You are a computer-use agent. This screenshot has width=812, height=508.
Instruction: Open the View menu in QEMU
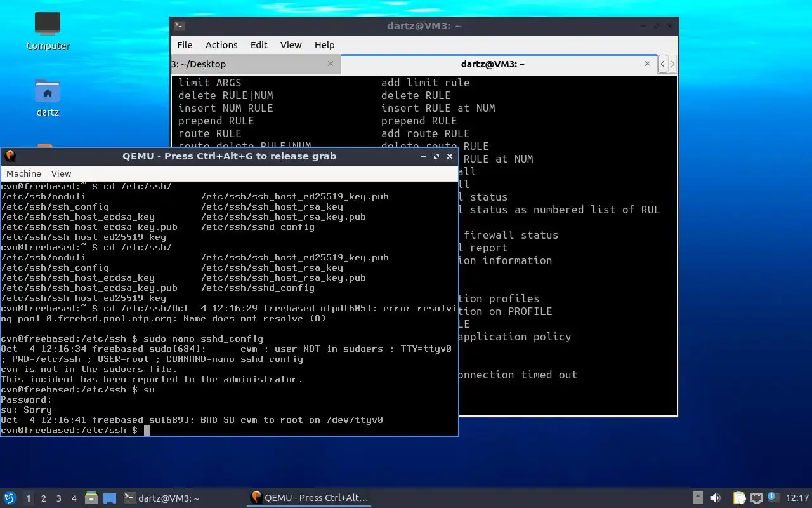pyautogui.click(x=61, y=173)
